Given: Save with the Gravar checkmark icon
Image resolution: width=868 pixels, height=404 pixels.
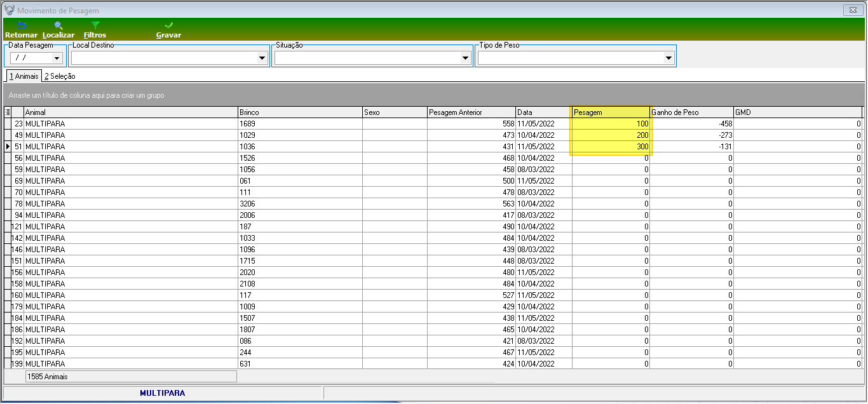Looking at the screenshot, I should 168,25.
